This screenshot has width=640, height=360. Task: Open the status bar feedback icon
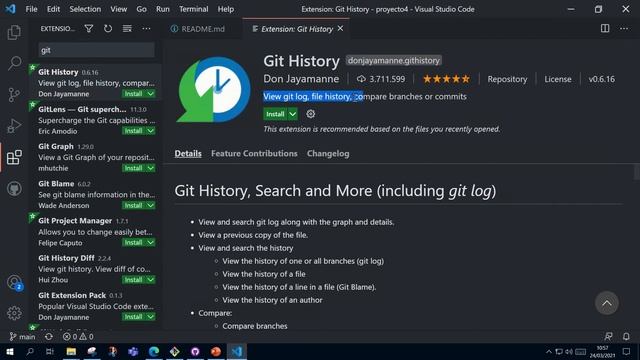tap(608, 337)
